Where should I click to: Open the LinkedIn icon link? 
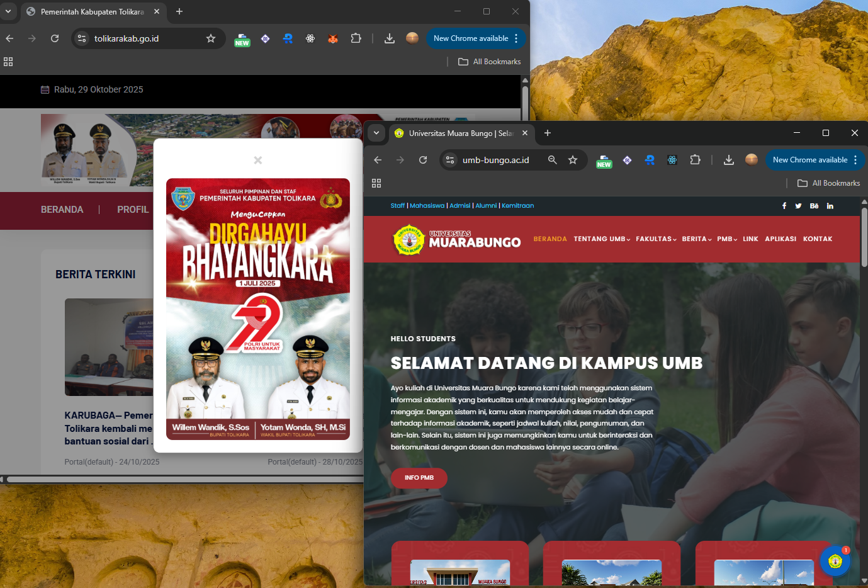pyautogui.click(x=830, y=206)
